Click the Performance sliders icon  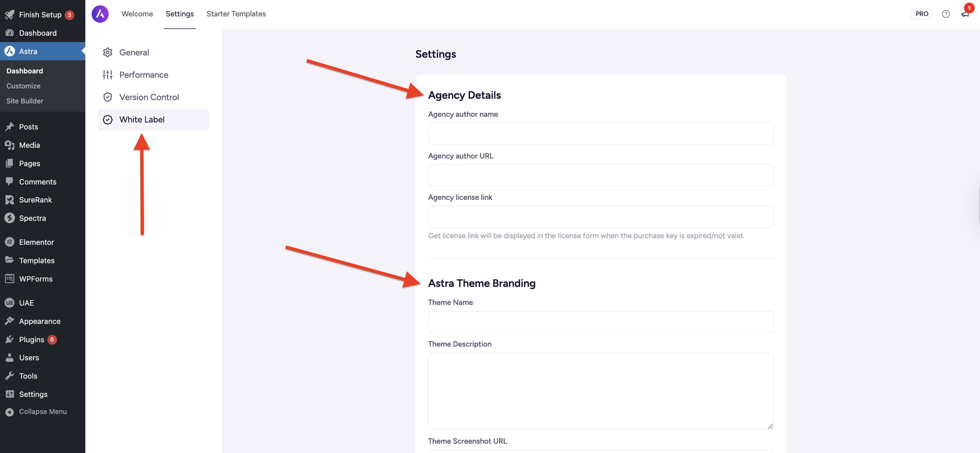(108, 75)
